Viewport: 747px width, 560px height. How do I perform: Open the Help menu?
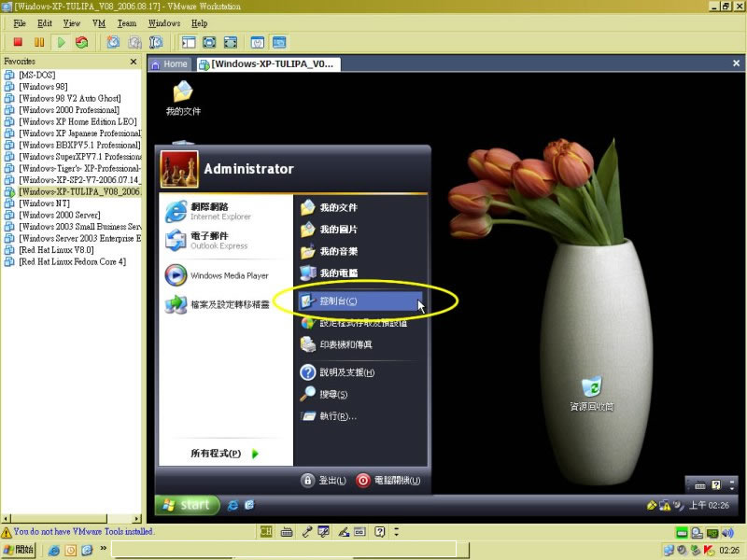coord(199,23)
